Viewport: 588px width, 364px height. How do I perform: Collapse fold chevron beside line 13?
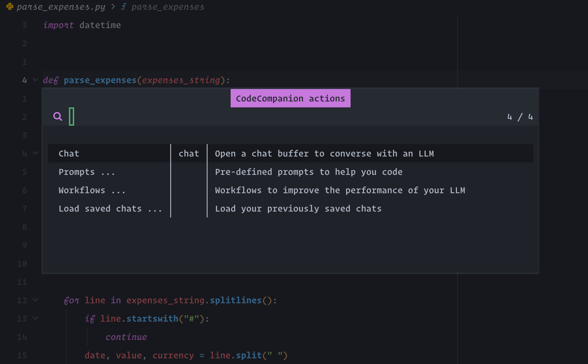point(35,318)
